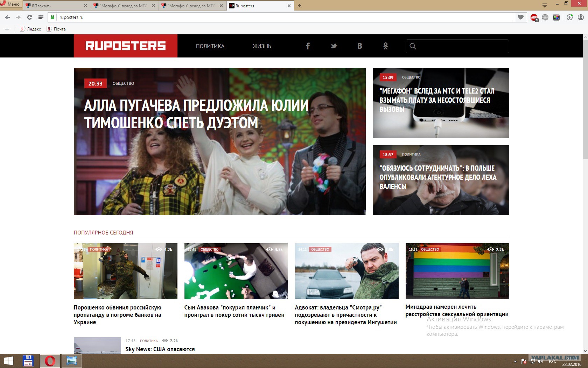Visit the Ruposters Odnoklassniki page
Screen dimensions: 588x368
point(385,46)
